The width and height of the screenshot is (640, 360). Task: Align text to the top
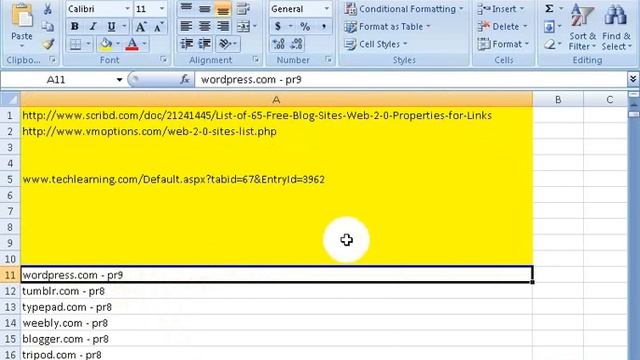pos(186,9)
